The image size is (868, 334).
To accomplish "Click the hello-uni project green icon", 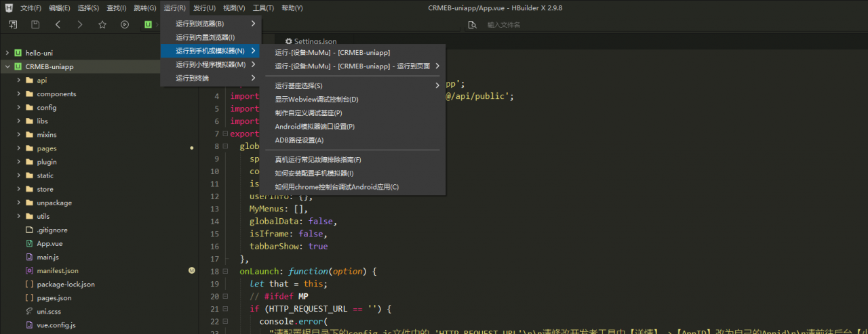I will tap(18, 53).
